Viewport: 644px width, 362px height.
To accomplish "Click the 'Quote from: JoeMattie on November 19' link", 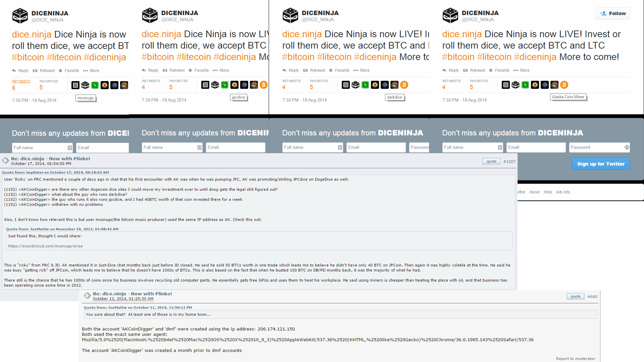I will [62, 229].
